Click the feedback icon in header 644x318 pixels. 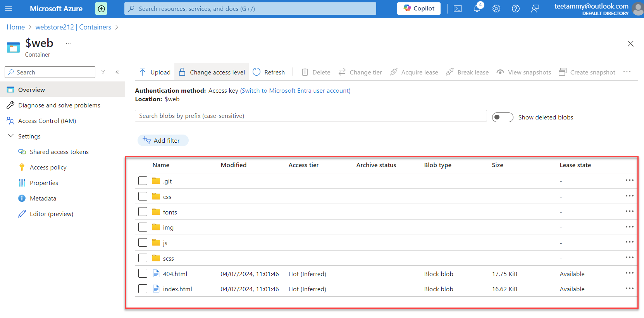pyautogui.click(x=535, y=9)
